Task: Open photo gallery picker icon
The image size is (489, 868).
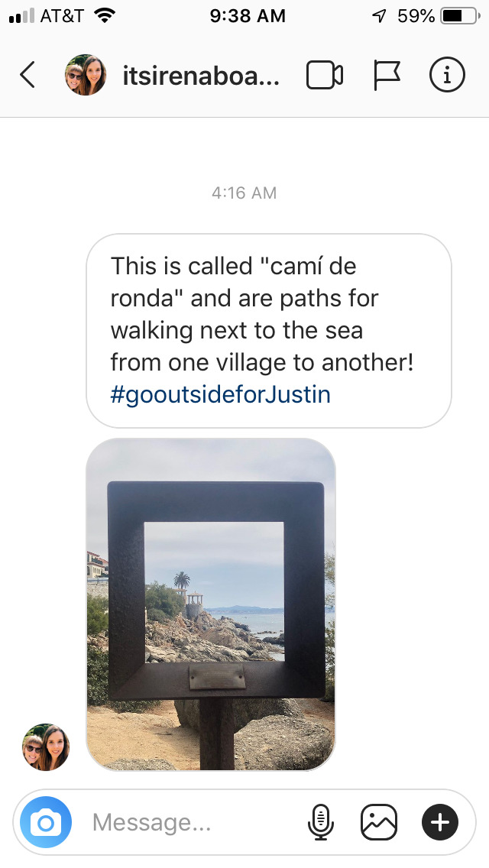Action: (x=379, y=823)
